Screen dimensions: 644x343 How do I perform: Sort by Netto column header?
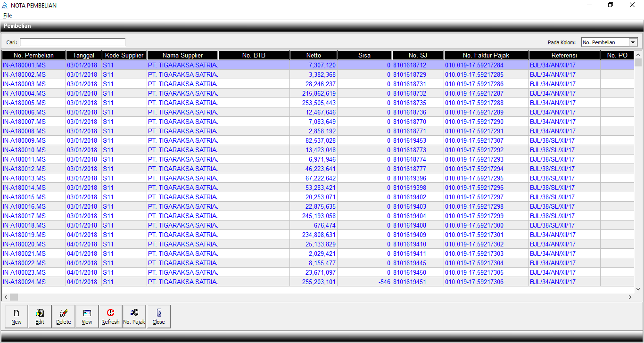[314, 56]
